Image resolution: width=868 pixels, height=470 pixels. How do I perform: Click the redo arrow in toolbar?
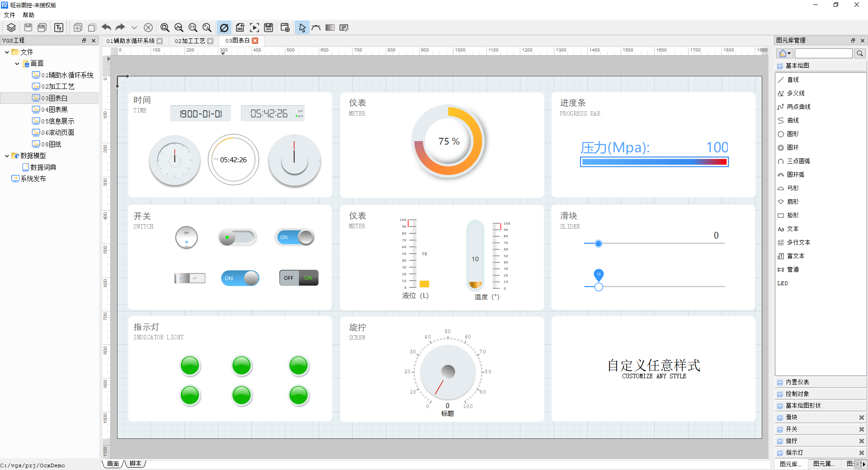(120, 28)
